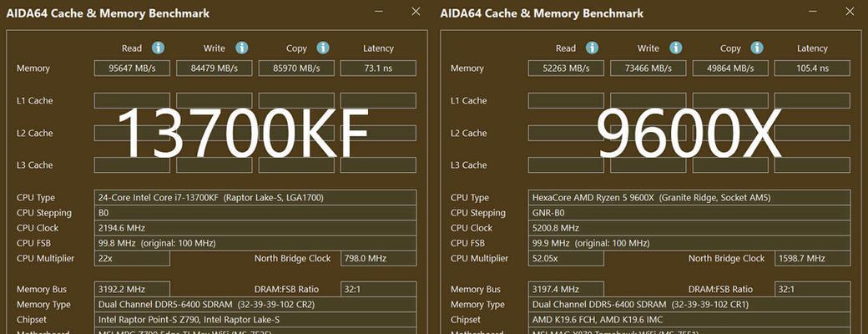Click the 105.4 ns latency value box
Screen dimensions: 868x334
(x=811, y=68)
